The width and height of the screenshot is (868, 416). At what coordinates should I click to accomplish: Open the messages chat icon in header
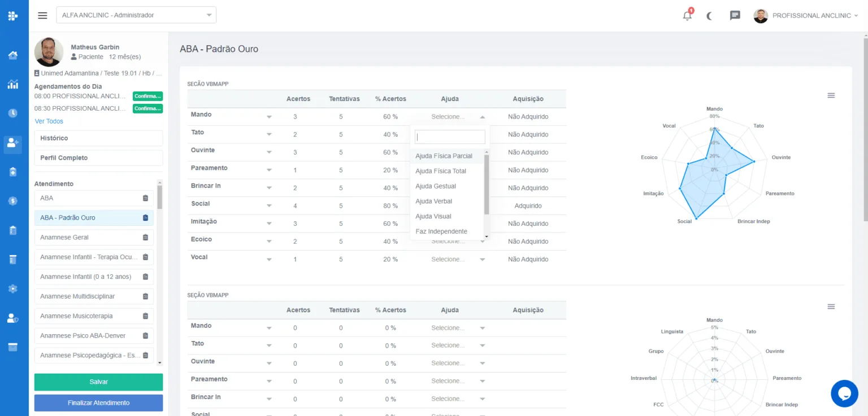735,16
